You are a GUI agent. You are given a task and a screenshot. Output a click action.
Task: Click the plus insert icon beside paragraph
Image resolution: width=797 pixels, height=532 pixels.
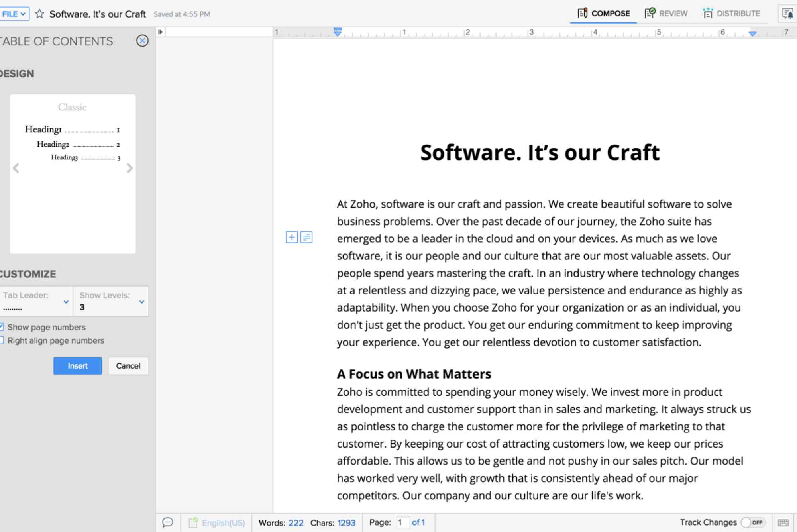coord(292,237)
